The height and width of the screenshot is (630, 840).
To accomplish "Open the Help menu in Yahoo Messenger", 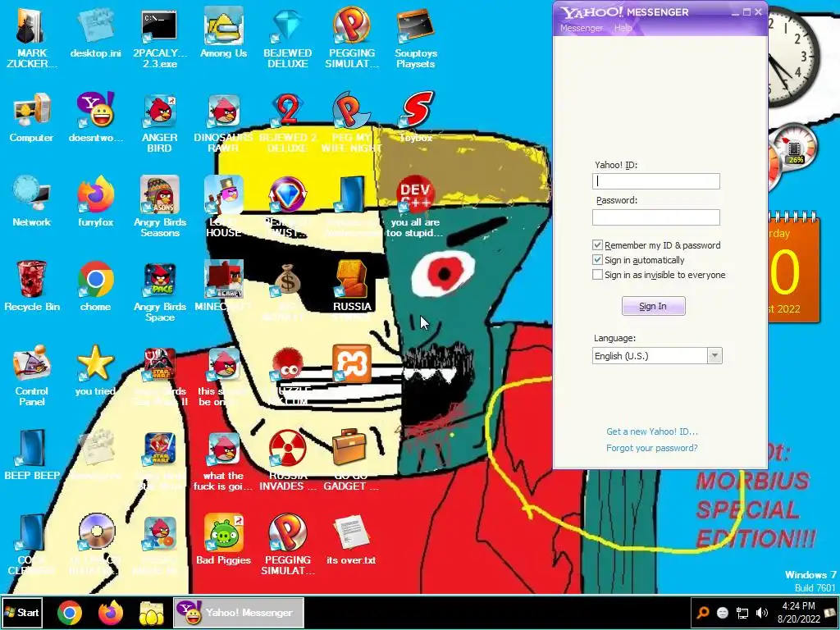I will [x=623, y=28].
